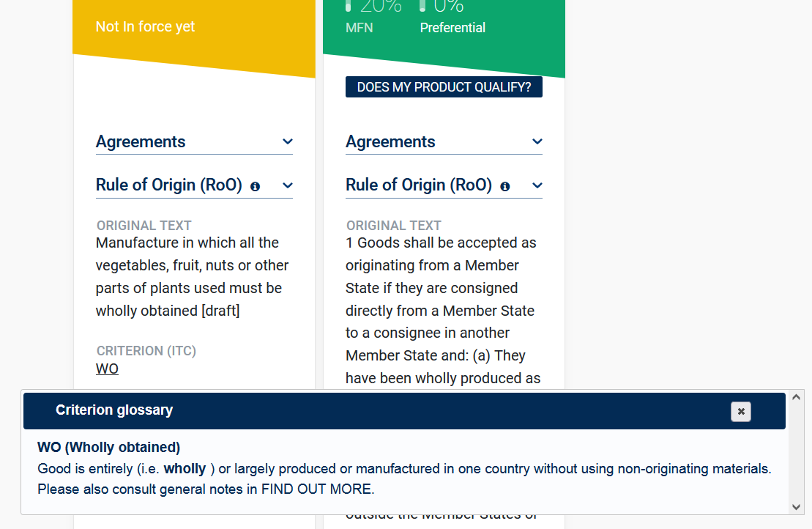The image size is (812, 529).
Task: Click the WO (Wholly obtained) glossary term
Action: [x=108, y=447]
